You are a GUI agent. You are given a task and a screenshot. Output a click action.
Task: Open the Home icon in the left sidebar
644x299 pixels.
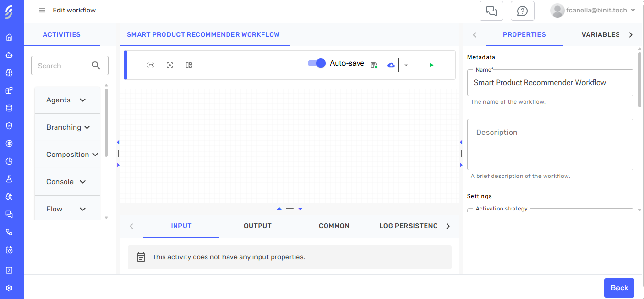pyautogui.click(x=10, y=37)
